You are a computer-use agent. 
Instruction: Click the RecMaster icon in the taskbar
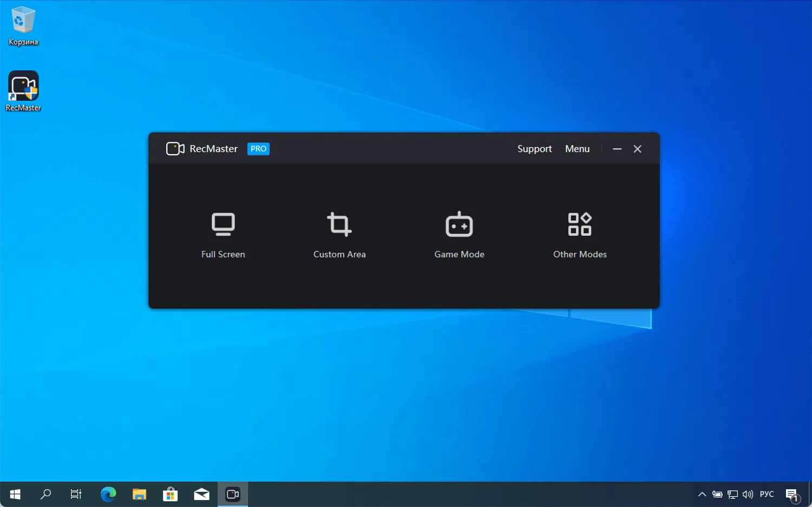[x=232, y=494]
